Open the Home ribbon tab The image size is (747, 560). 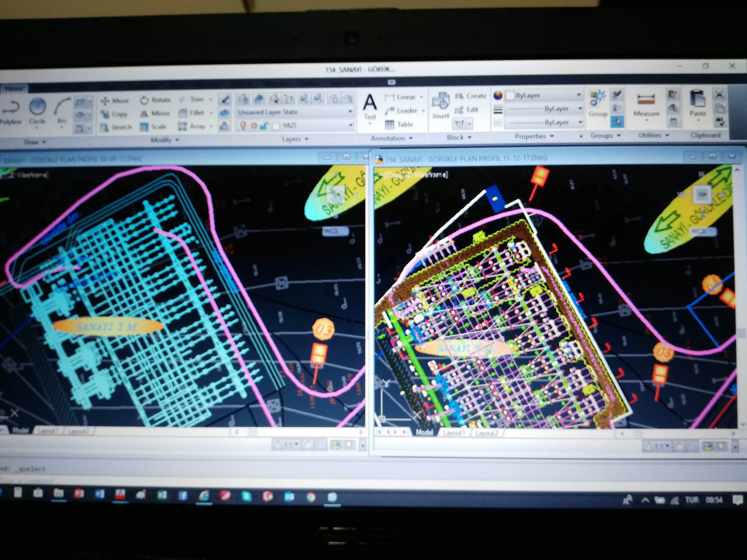coord(14,88)
